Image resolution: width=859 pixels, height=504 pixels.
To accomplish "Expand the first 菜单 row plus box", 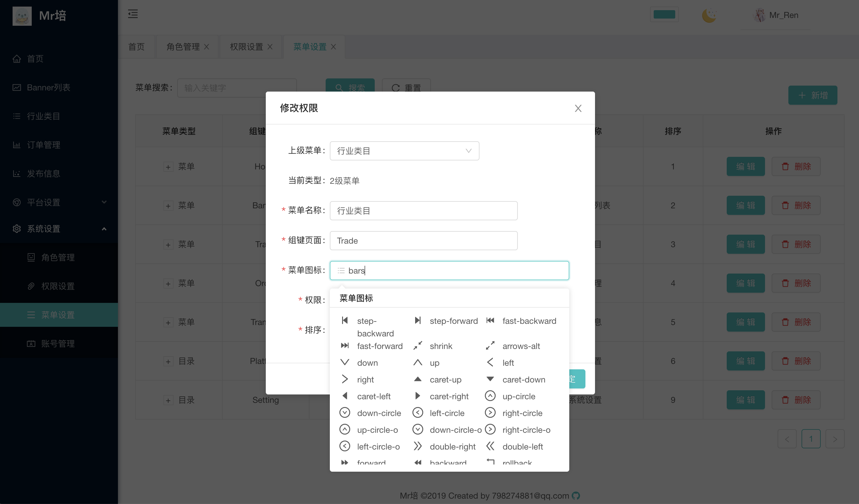I will [x=168, y=167].
